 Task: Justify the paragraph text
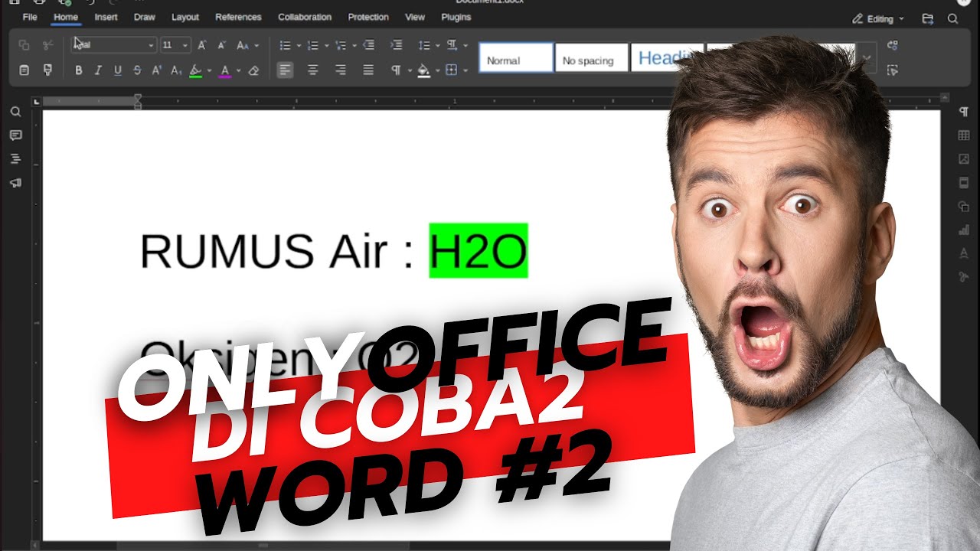tap(368, 70)
